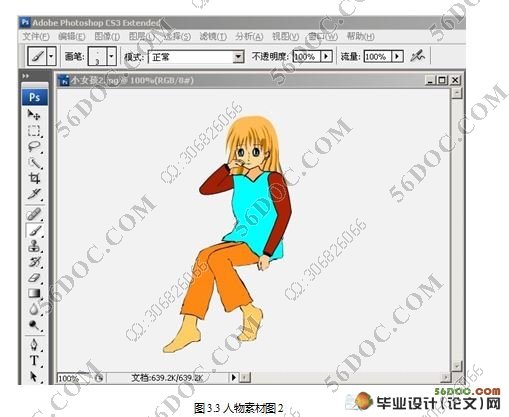Open the Filter (滤镜) menu
This screenshot has height=417, width=509.
coord(213,36)
